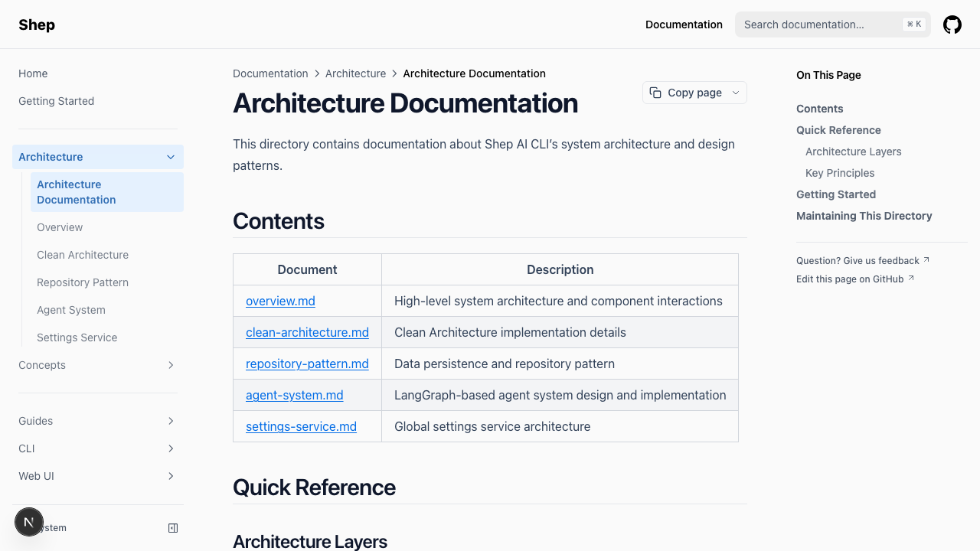Click Question? Give us feedback
This screenshot has height=551, width=980.
[863, 260]
